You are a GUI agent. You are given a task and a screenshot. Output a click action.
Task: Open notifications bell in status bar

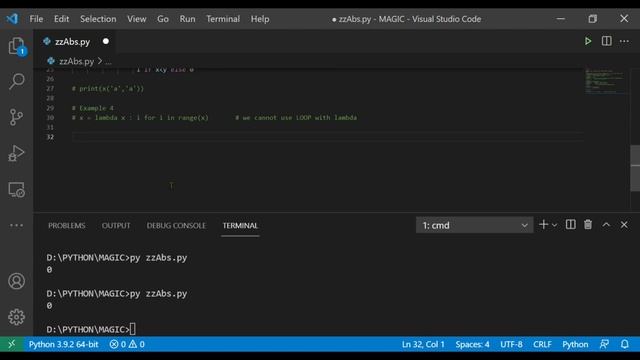(624, 344)
